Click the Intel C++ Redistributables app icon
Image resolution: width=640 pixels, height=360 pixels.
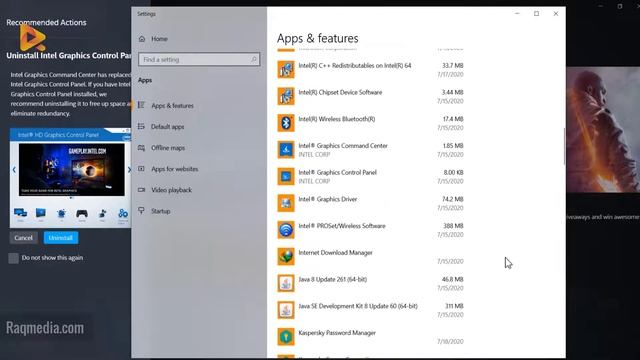tap(286, 69)
